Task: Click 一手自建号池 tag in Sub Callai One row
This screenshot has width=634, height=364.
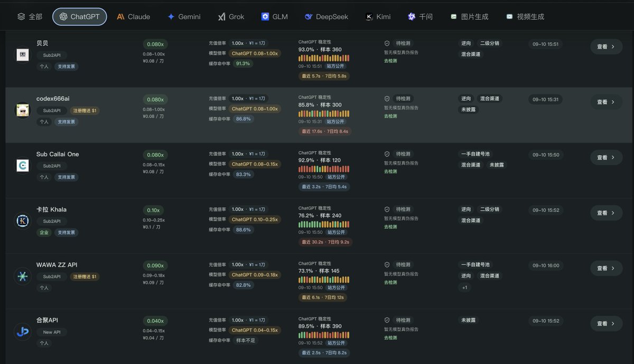Action: 475,154
